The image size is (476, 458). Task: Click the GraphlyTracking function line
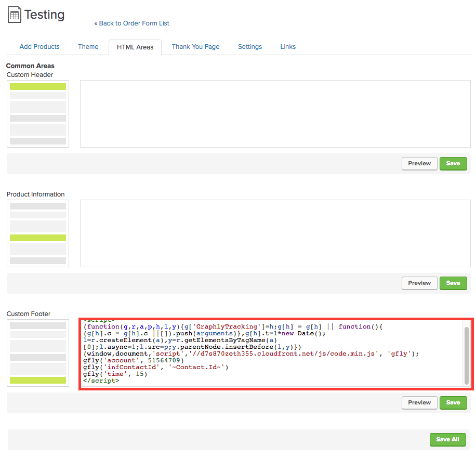233,327
